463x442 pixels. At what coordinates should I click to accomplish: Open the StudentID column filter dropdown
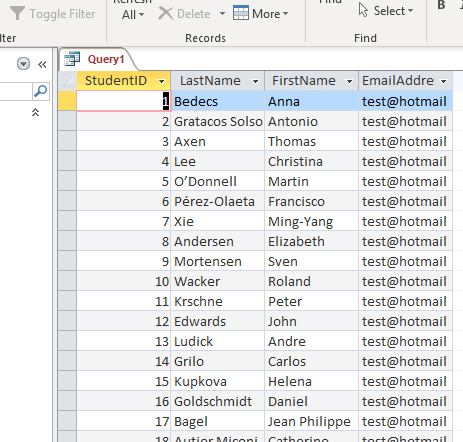point(162,81)
